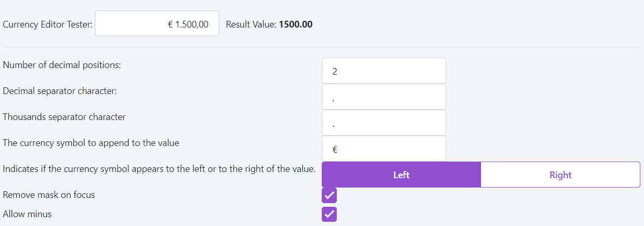The image size is (644, 226).
Task: Click the currency symbol input showing €
Action: 383,149
